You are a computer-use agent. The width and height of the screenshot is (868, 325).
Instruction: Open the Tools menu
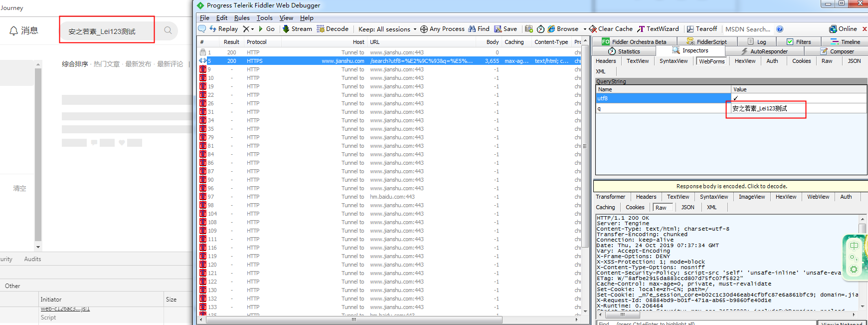264,17
